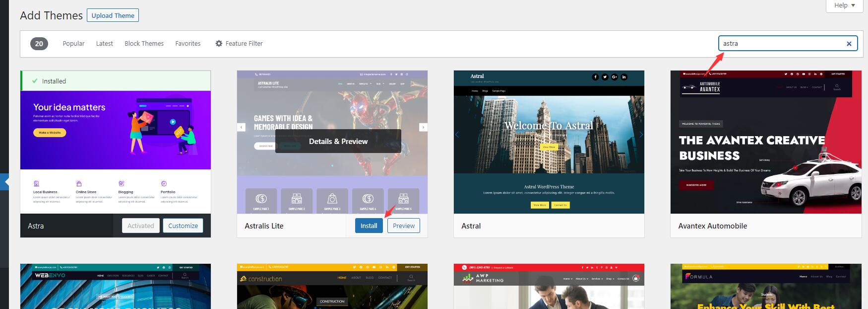868x309 pixels.
Task: Open the Webenvo theme thumbnail
Action: (116, 286)
